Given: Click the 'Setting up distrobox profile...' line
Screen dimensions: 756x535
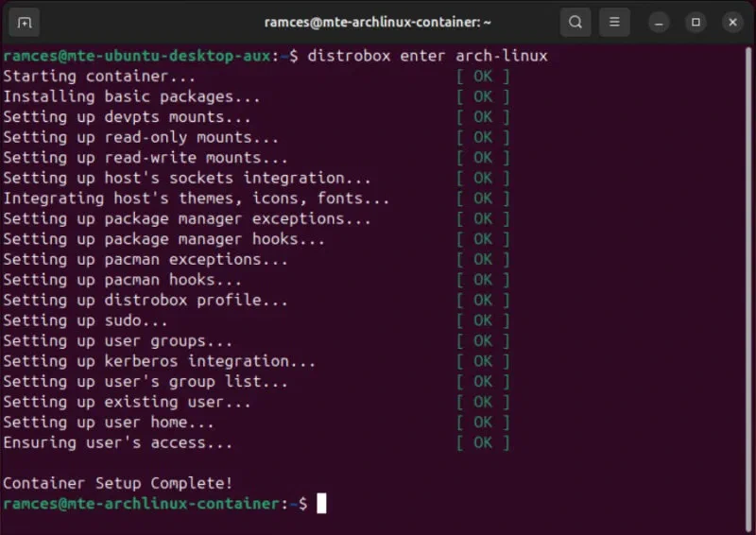Looking at the screenshot, I should (x=146, y=300).
